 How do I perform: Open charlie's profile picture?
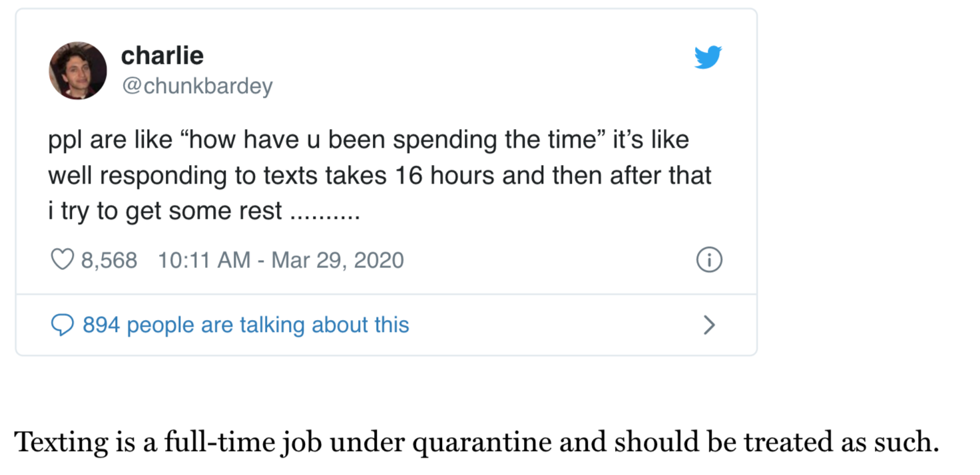78,71
